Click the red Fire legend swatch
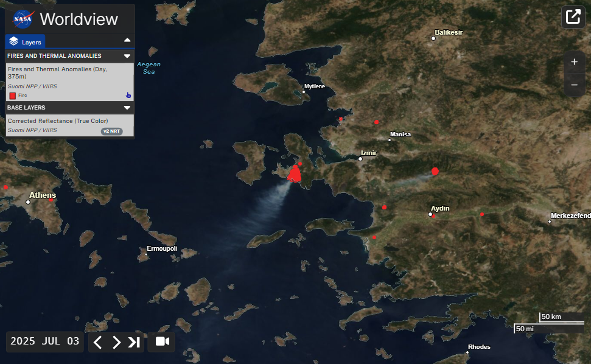Screen dimensions: 591x364 tap(12, 96)
